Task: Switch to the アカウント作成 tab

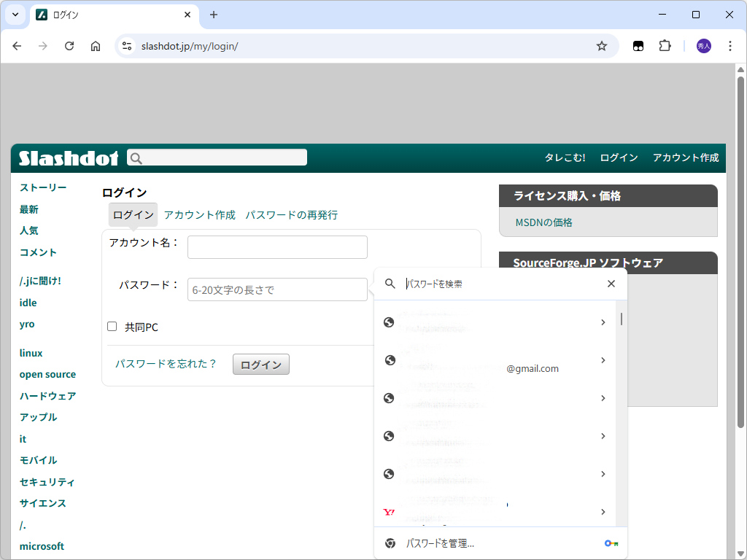Action: [199, 214]
